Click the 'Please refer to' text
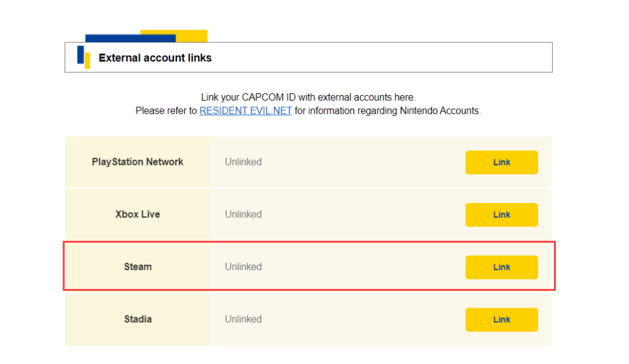This screenshot has width=629, height=364. click(166, 110)
